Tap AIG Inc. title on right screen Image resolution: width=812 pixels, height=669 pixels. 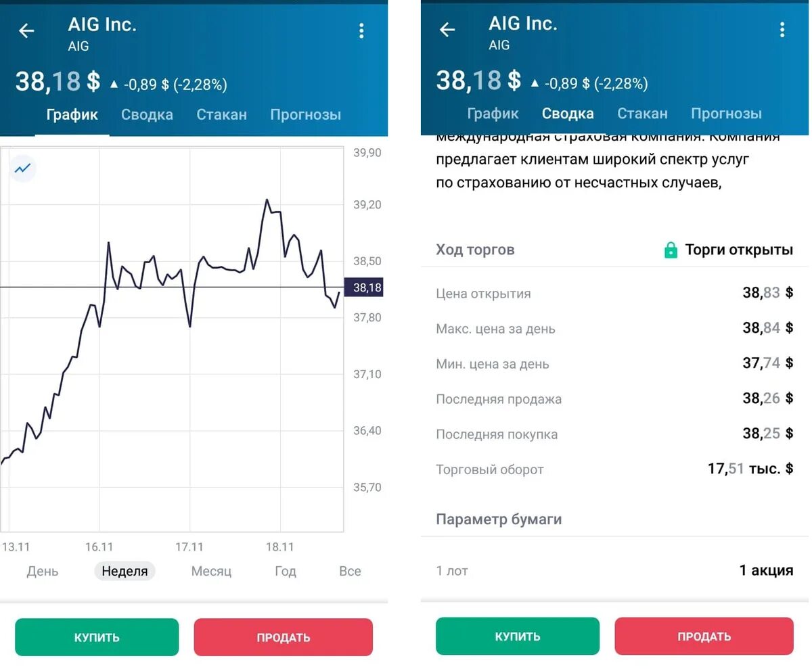[x=523, y=24]
